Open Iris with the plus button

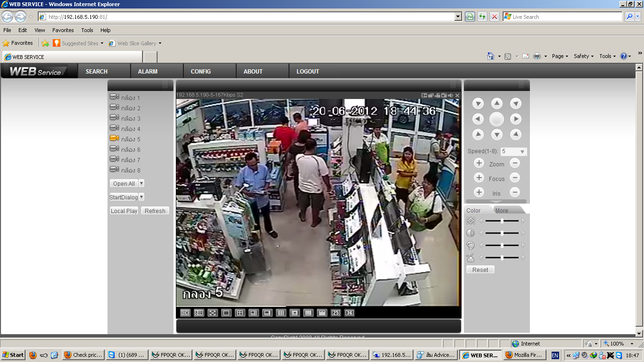[479, 193]
